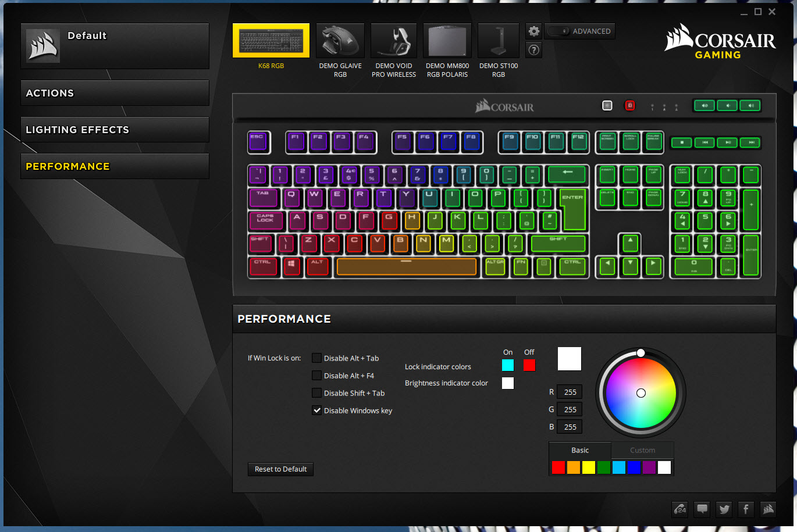The height and width of the screenshot is (532, 797).
Task: Click the red Win Lock key
Action: coord(629,105)
